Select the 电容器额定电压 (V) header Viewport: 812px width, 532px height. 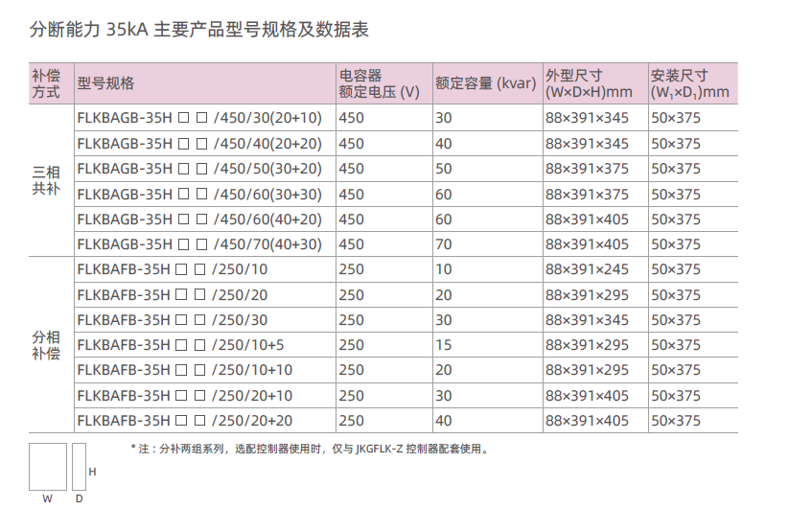380,83
